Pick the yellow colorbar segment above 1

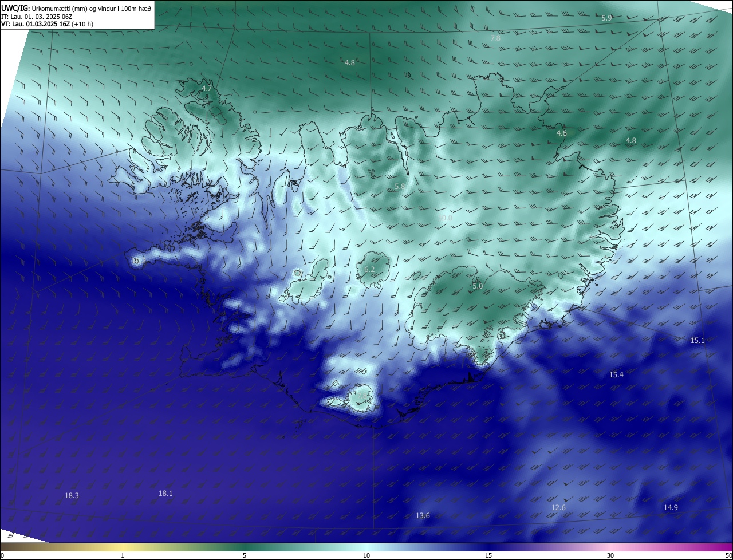tap(123, 547)
